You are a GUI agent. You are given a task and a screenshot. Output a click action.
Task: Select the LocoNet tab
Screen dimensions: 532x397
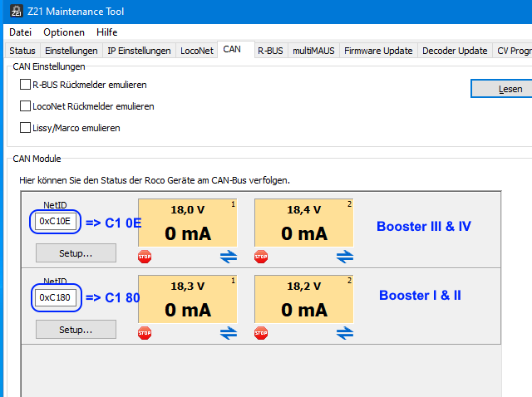pyautogui.click(x=196, y=51)
